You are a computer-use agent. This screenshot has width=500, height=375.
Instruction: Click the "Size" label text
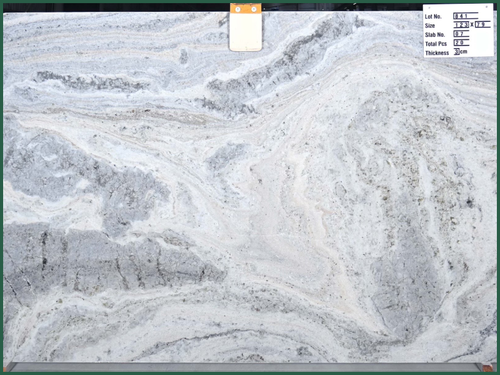(x=430, y=25)
